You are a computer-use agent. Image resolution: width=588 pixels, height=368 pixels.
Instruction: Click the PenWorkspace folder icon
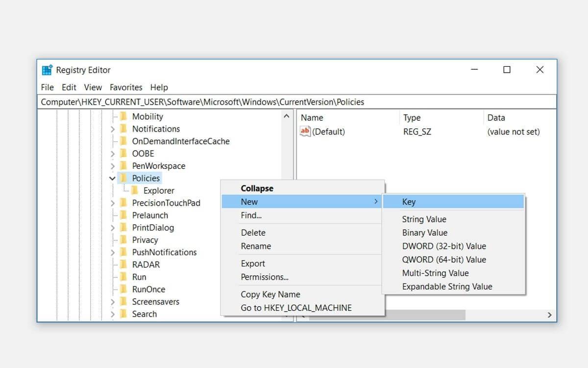coord(123,166)
